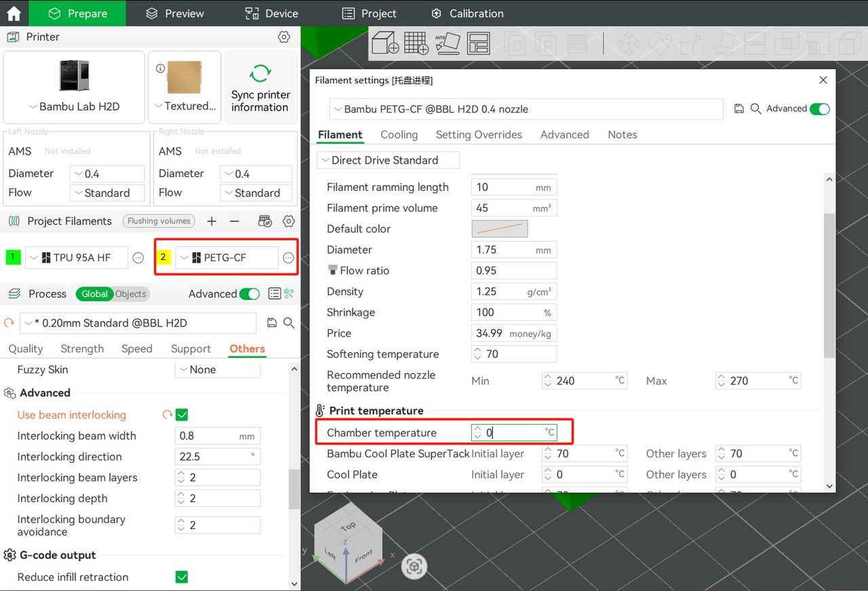The height and width of the screenshot is (591, 868).
Task: Remove a project filament with minus
Action: click(x=235, y=221)
